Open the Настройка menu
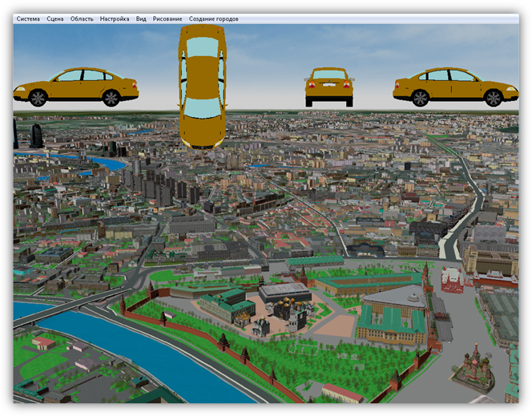This screenshot has height=417, width=532. 115,18
